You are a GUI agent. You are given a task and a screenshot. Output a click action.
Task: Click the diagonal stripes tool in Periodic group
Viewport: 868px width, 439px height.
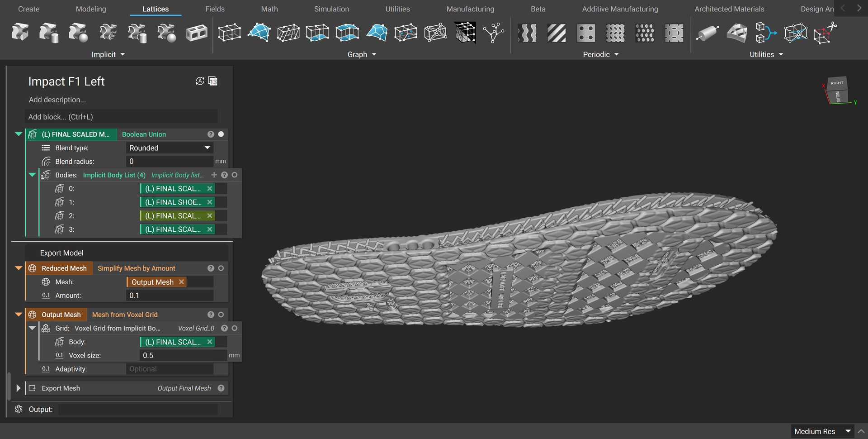click(557, 33)
